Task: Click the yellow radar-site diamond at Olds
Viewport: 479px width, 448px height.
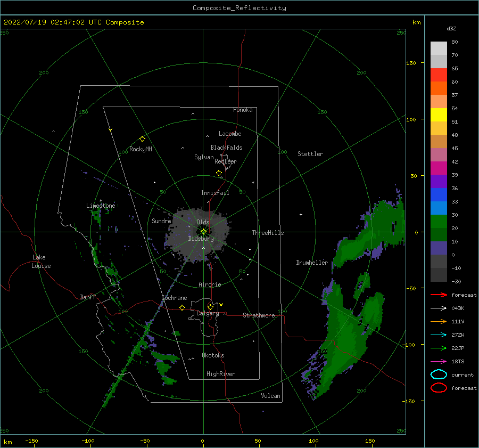Action: (x=203, y=232)
